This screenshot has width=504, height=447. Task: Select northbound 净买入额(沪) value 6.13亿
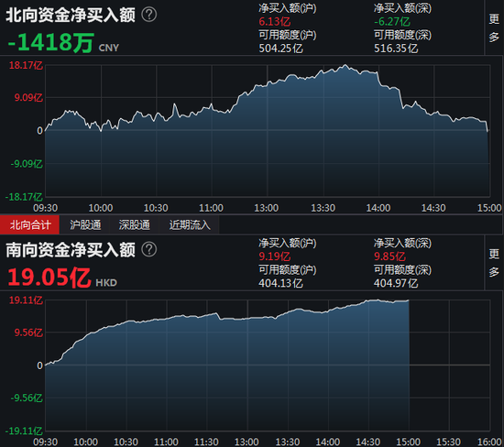click(x=275, y=22)
